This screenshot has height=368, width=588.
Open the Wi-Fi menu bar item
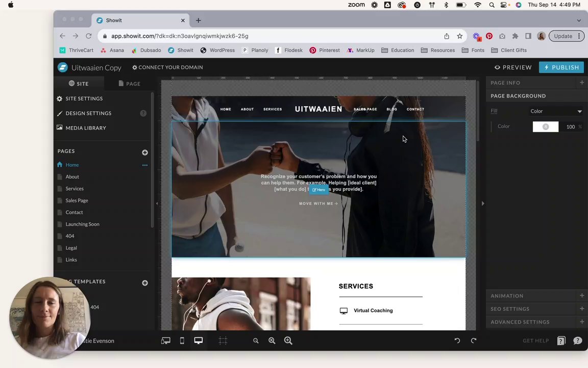pos(477,5)
